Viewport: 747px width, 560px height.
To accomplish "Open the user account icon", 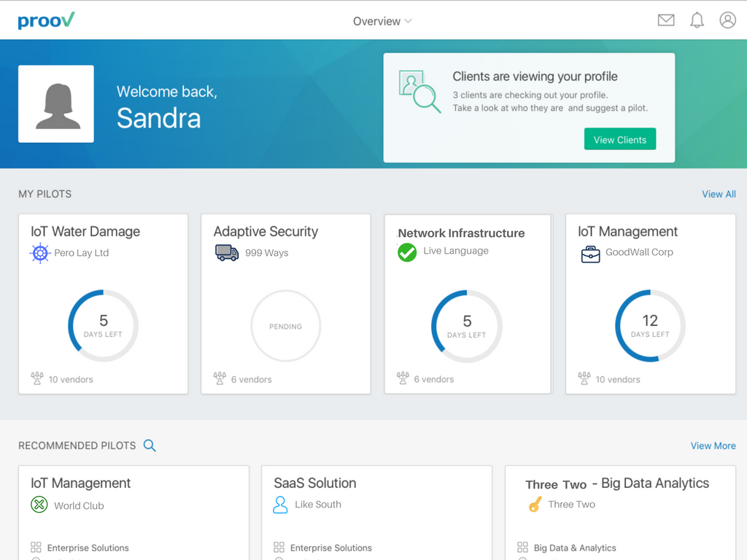I will pos(727,20).
